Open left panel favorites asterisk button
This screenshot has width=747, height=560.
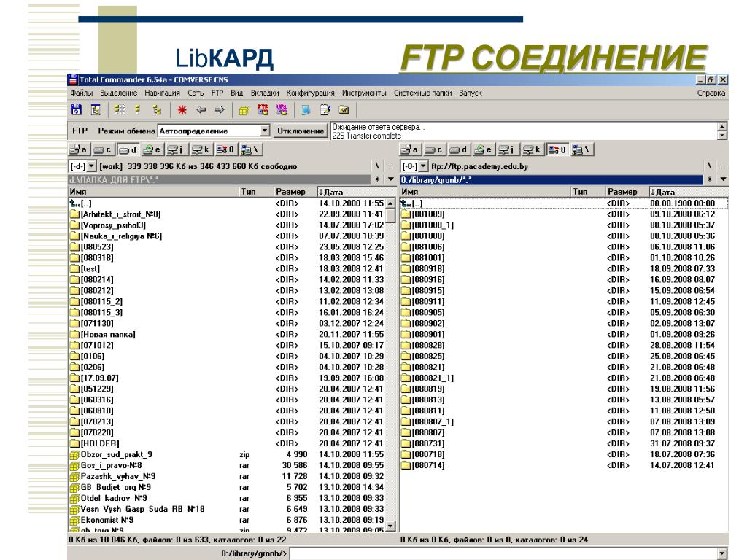[377, 179]
